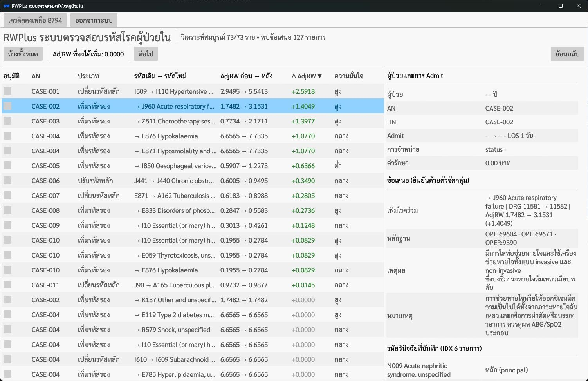The height and width of the screenshot is (381, 588).
Task: Toggle approval checkbox on CASE-005 row
Action: pyautogui.click(x=7, y=165)
